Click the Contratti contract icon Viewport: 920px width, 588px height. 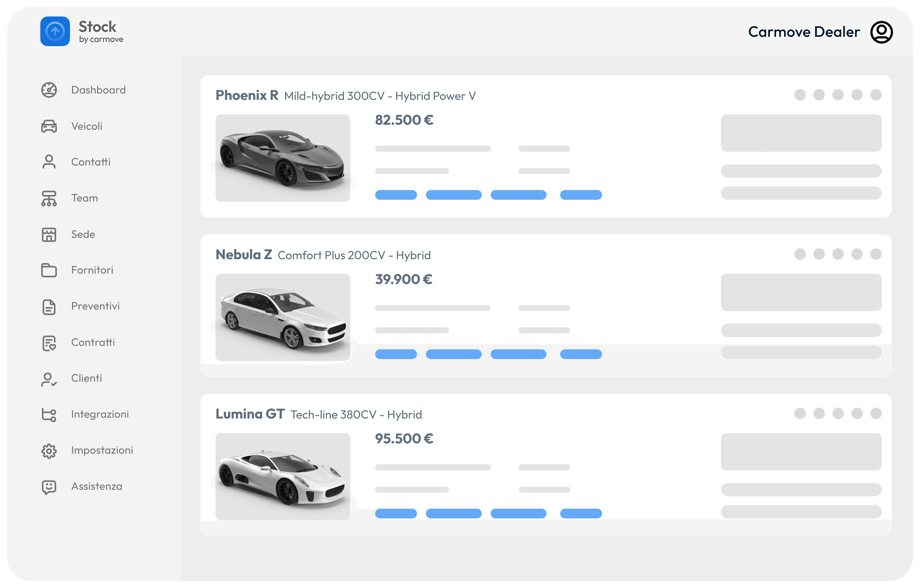[x=49, y=342]
